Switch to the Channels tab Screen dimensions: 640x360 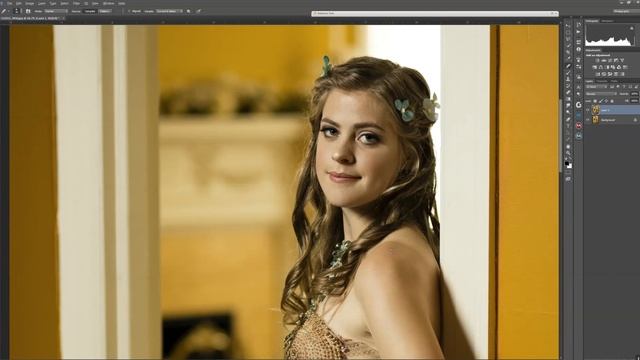pyautogui.click(x=602, y=81)
